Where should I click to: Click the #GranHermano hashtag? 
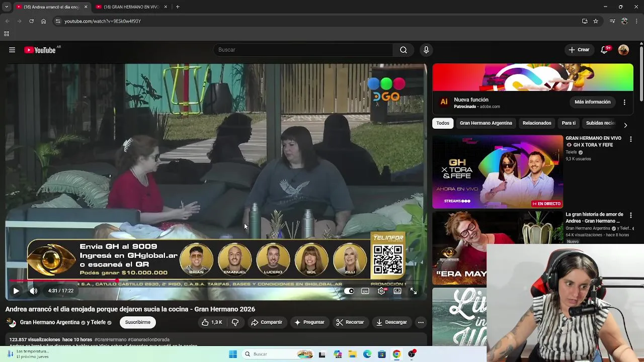[110, 340]
